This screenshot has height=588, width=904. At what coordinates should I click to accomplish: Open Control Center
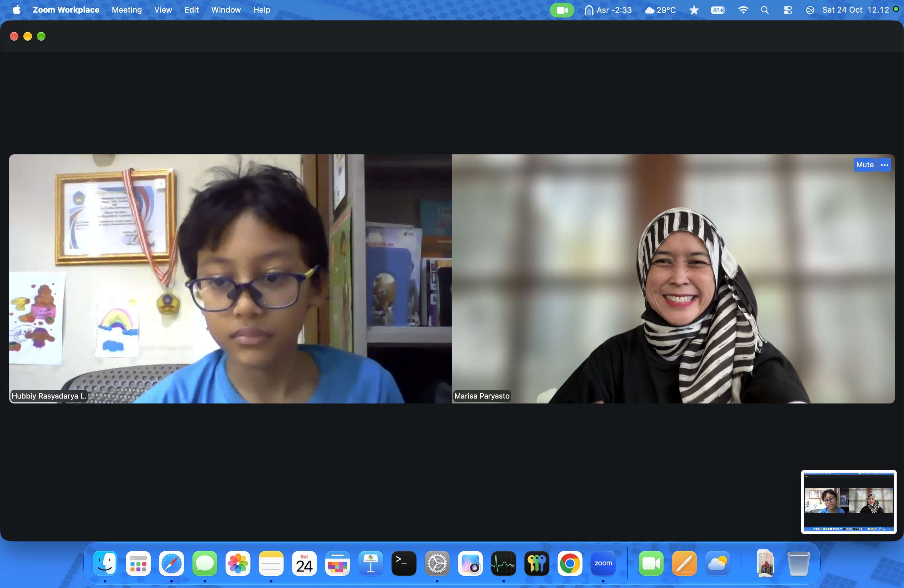[x=787, y=10]
